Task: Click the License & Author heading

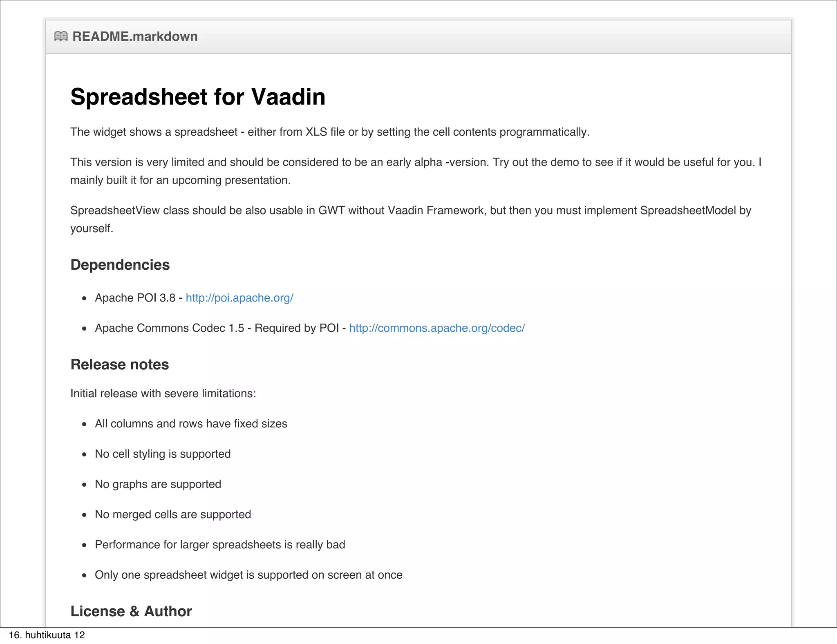Action: point(131,611)
